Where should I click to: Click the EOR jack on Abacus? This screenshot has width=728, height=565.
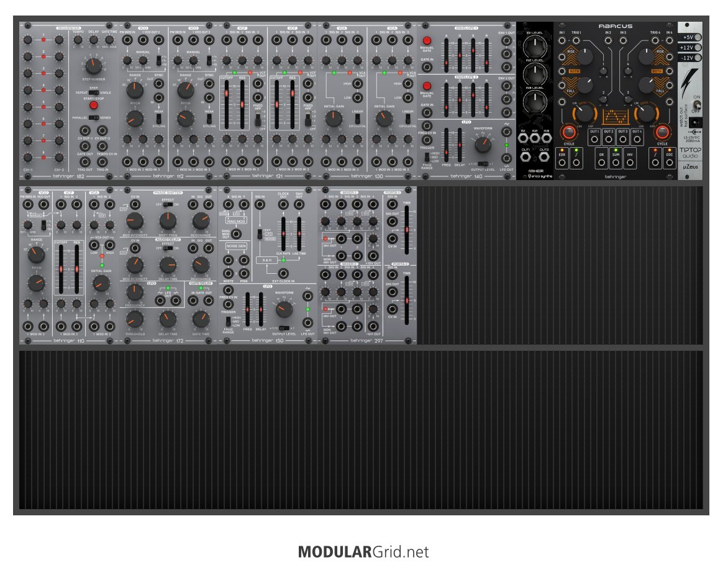pyautogui.click(x=562, y=163)
